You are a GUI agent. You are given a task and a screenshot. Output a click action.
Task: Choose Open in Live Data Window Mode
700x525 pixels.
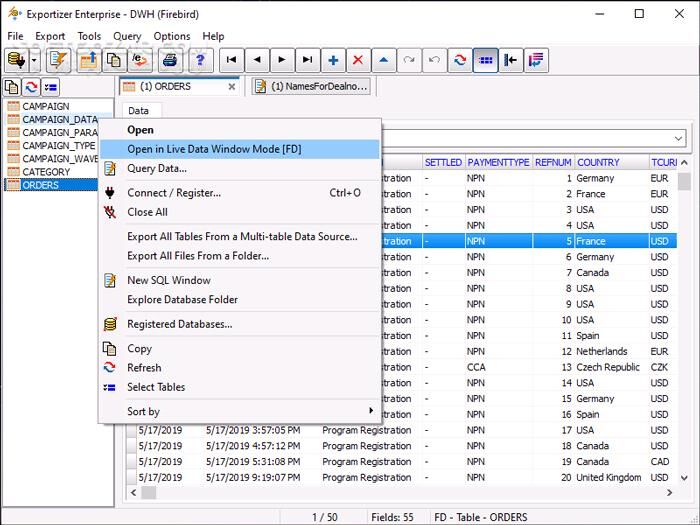240,149
